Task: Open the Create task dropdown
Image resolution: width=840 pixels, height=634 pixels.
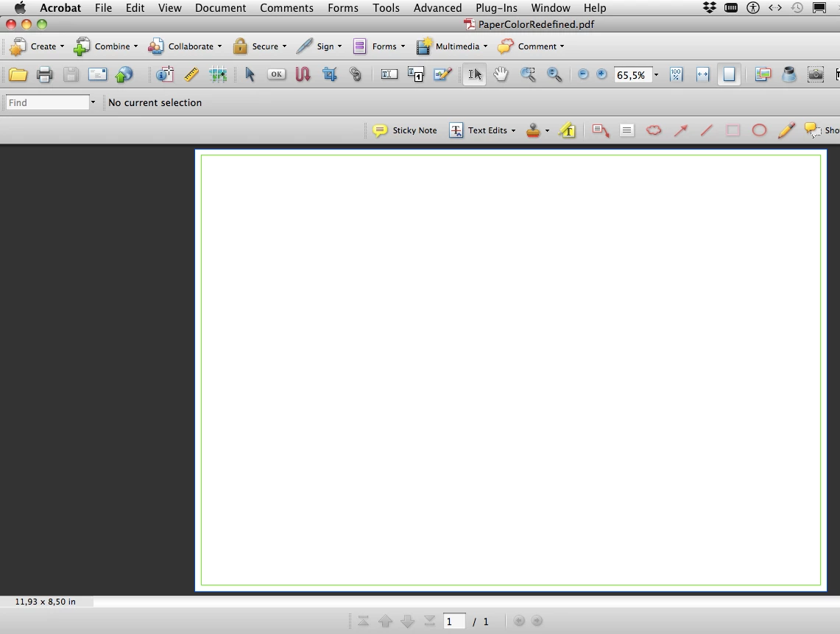Action: tap(37, 46)
